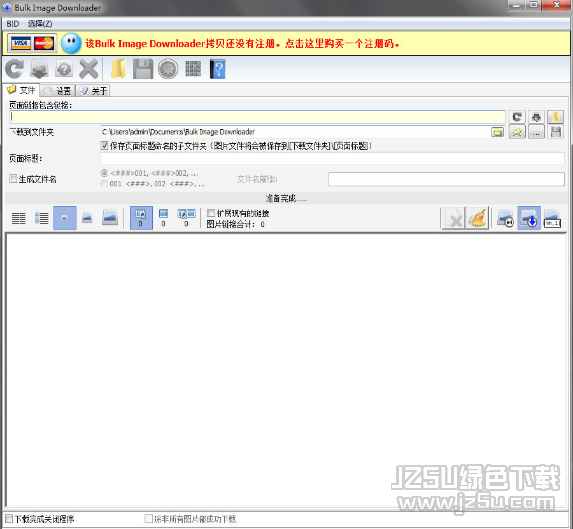
Task: Switch to plain list view icon
Action: click(19, 218)
